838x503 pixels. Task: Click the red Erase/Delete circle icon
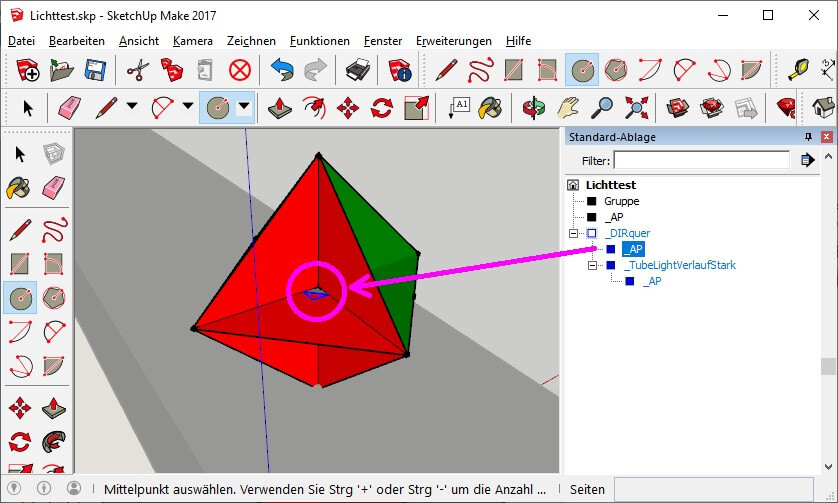(240, 70)
